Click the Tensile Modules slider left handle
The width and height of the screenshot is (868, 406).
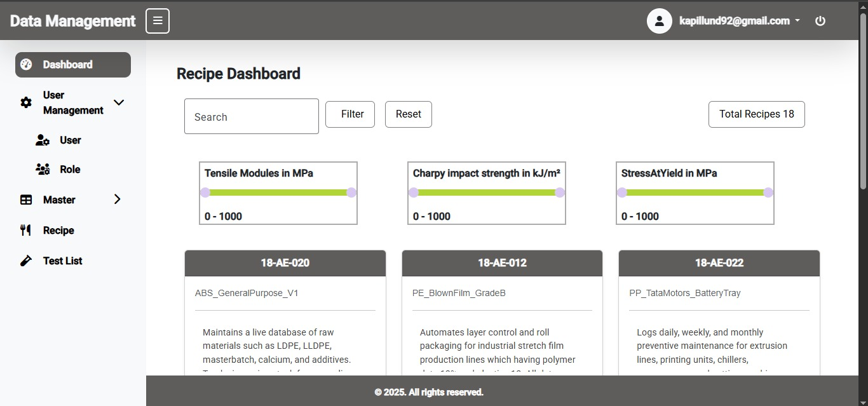[205, 193]
